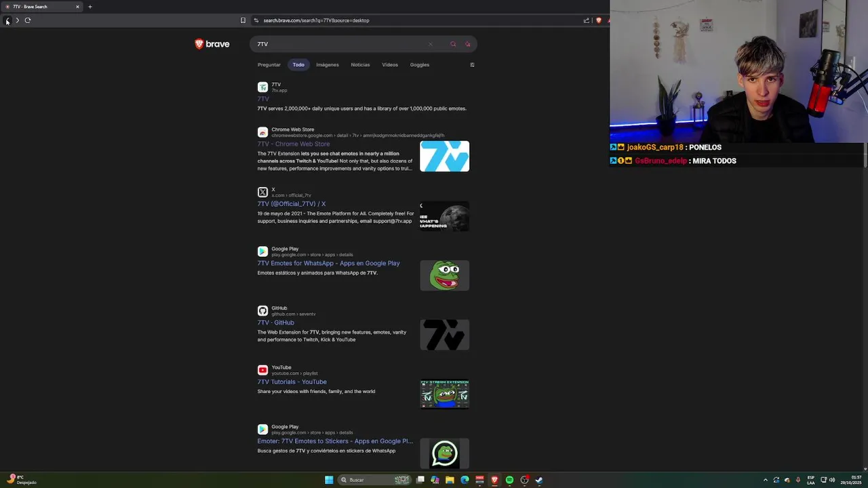Switch to the Goggles tab
This screenshot has width=868, height=488.
pyautogui.click(x=420, y=64)
